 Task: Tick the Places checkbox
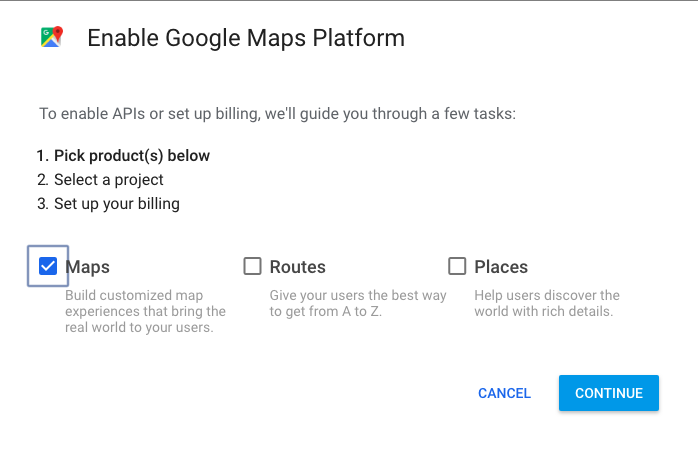(457, 266)
